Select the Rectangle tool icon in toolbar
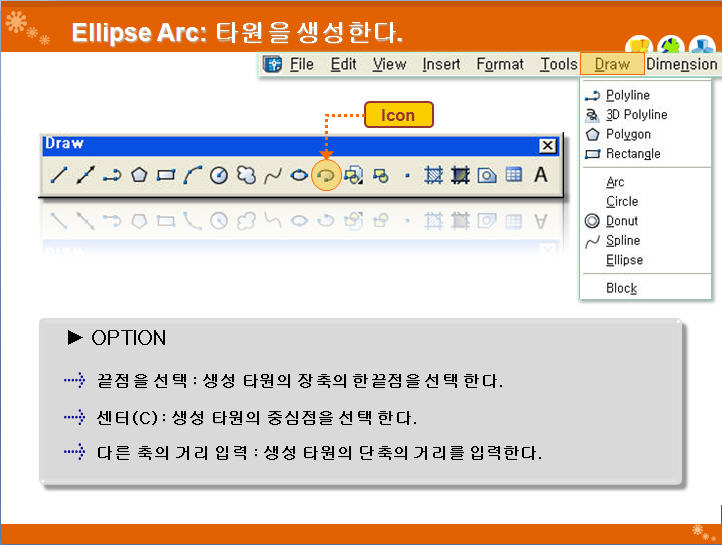722x545 pixels. coord(166,175)
